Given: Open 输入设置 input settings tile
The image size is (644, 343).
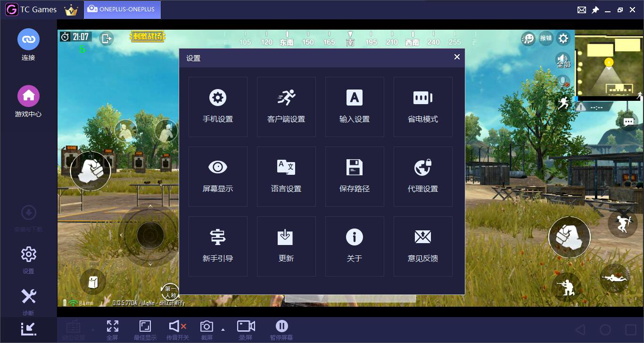Looking at the screenshot, I should click(355, 107).
